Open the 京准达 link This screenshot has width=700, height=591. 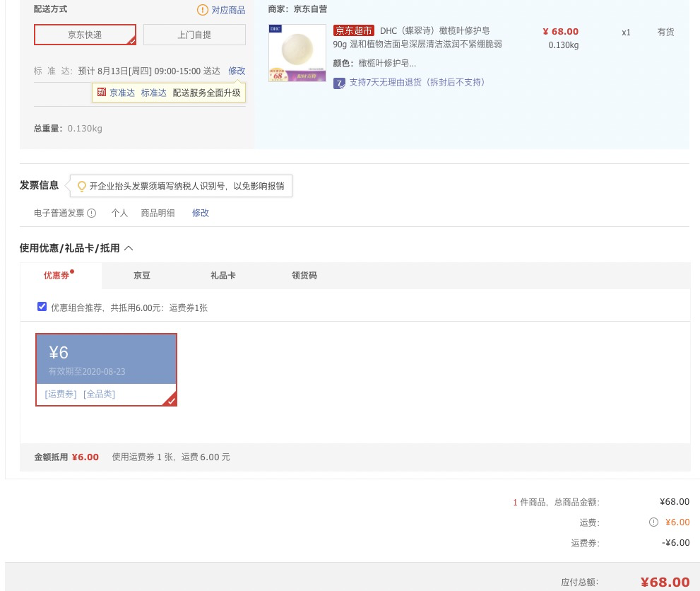point(122,93)
